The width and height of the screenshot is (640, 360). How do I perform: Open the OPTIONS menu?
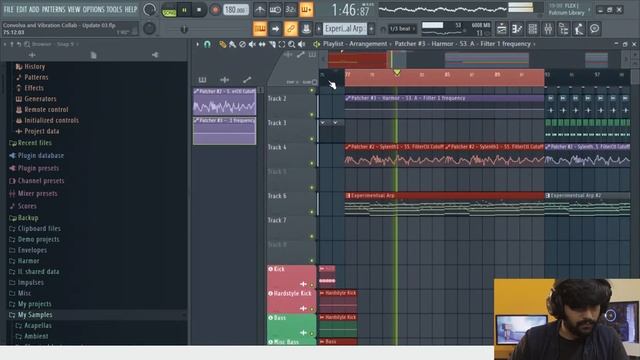click(93, 9)
